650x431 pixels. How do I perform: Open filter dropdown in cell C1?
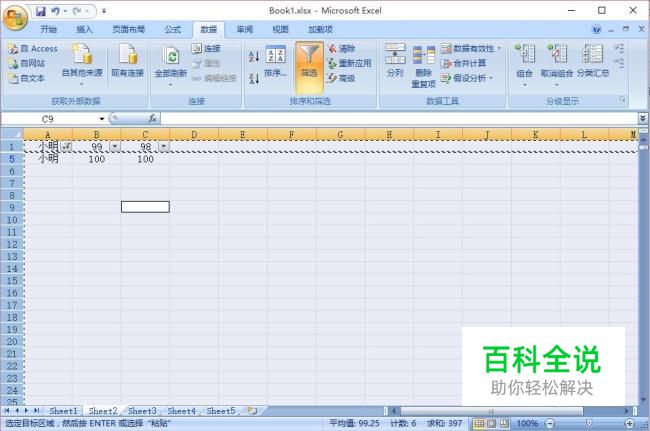(x=164, y=146)
